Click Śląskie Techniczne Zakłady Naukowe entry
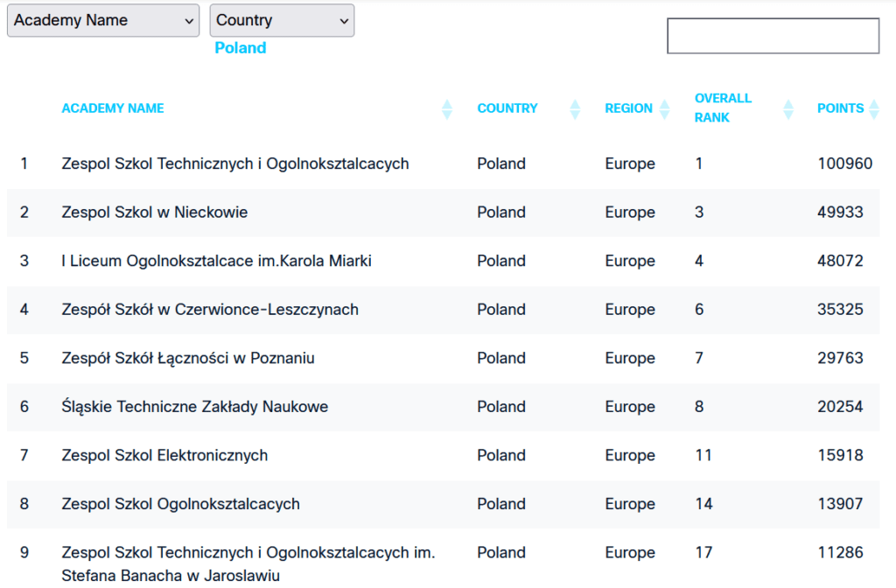Screen dimensions: 896x588 click(x=195, y=407)
